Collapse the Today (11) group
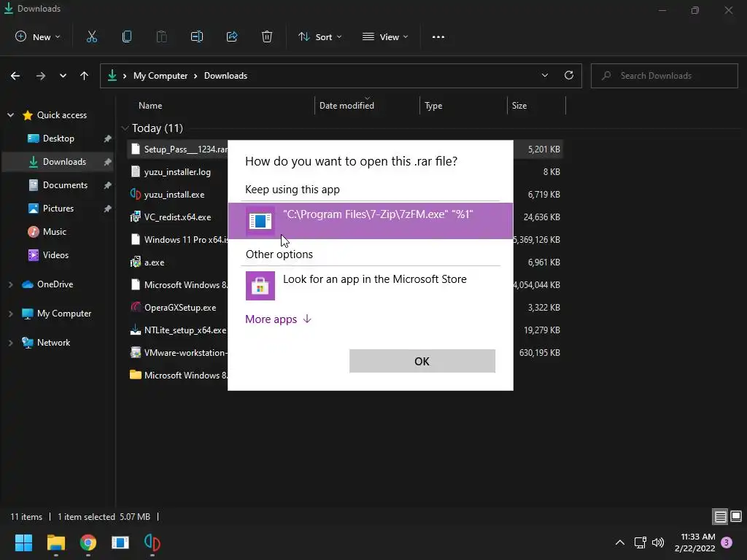The width and height of the screenshot is (747, 560). click(x=125, y=128)
